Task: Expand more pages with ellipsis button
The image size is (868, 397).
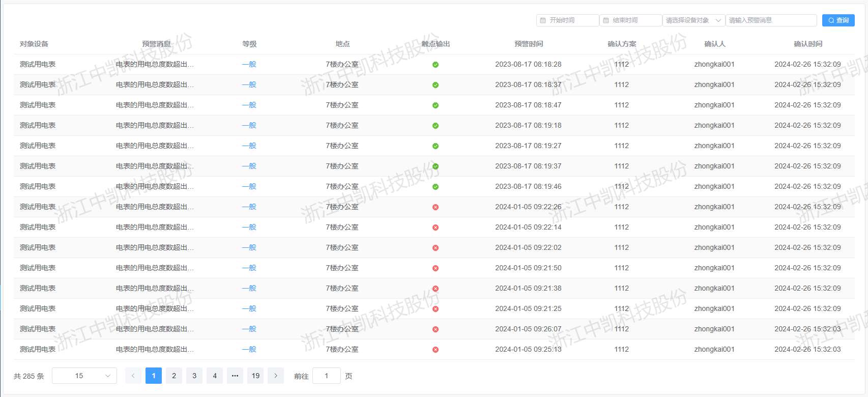Action: (x=235, y=376)
